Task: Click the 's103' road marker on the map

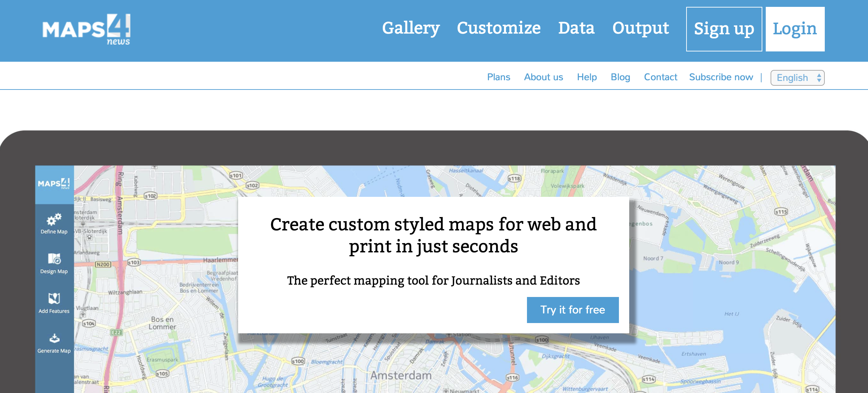Action: click(134, 262)
